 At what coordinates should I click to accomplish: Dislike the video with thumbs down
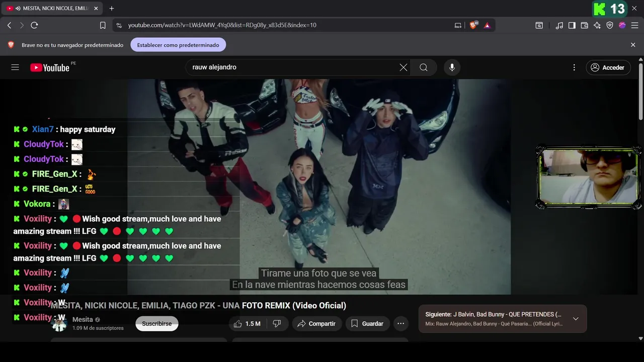click(277, 324)
